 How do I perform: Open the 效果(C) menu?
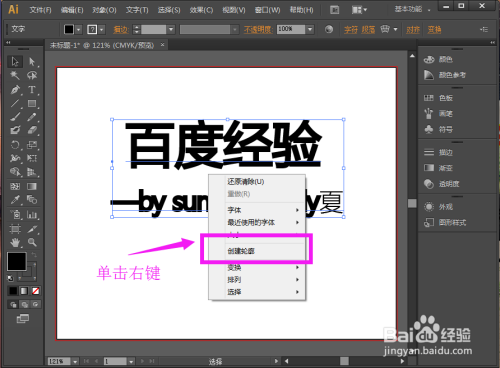[201, 10]
